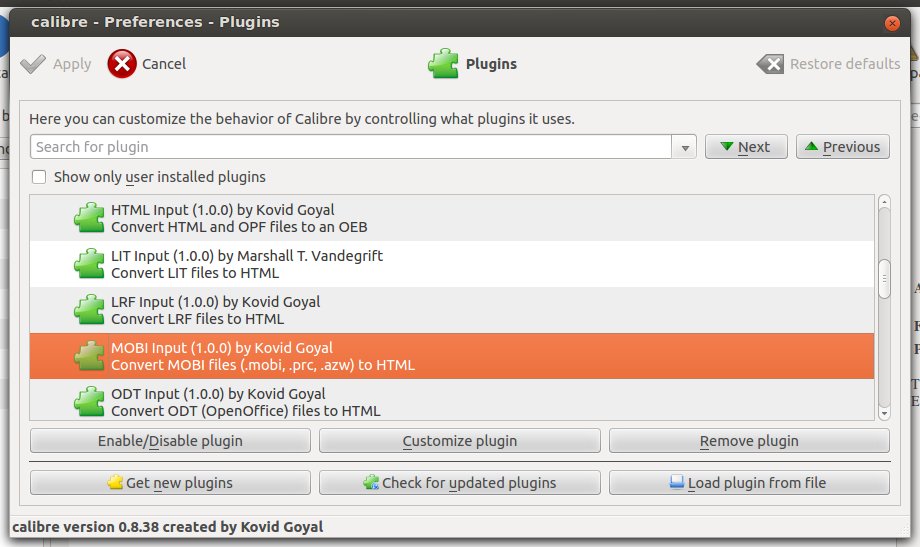This screenshot has height=547, width=920.
Task: Click Get new plugins button
Action: (x=169, y=483)
